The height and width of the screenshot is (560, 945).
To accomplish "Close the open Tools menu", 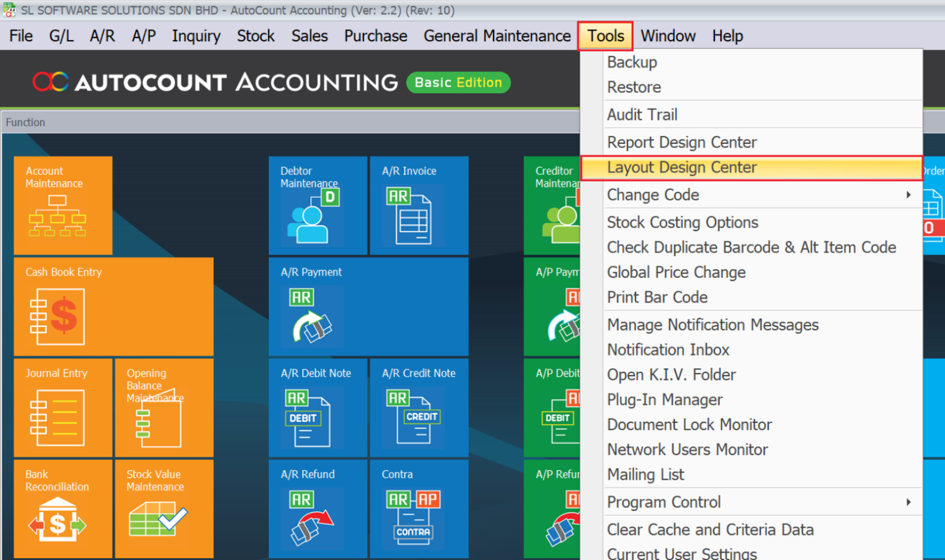I will coord(605,36).
